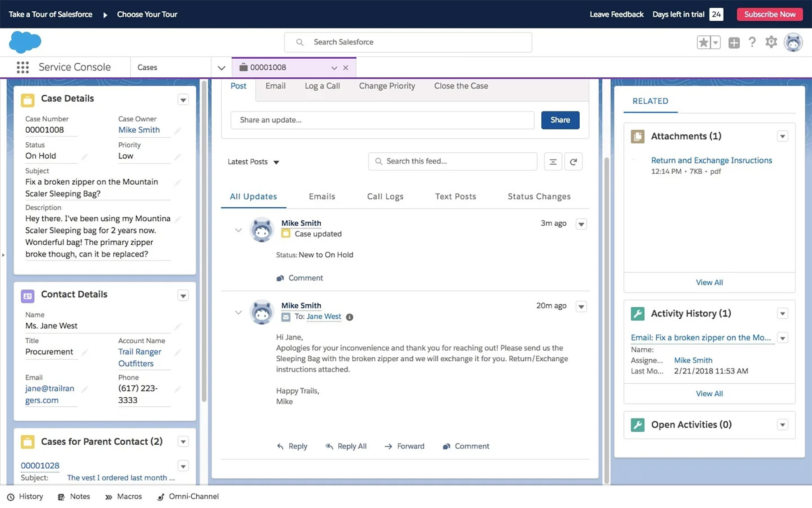Click the feed sort icon
The height and width of the screenshot is (508, 812).
(x=553, y=161)
